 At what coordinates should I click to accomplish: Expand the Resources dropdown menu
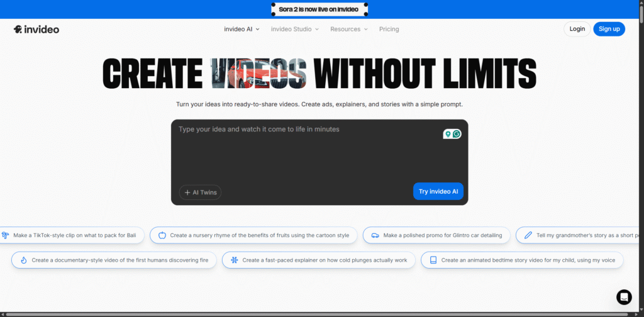point(349,29)
